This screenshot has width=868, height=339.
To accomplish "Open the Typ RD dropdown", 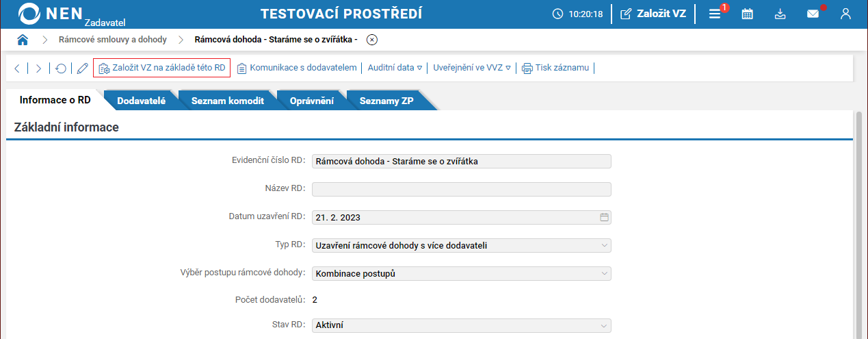I will click(461, 245).
